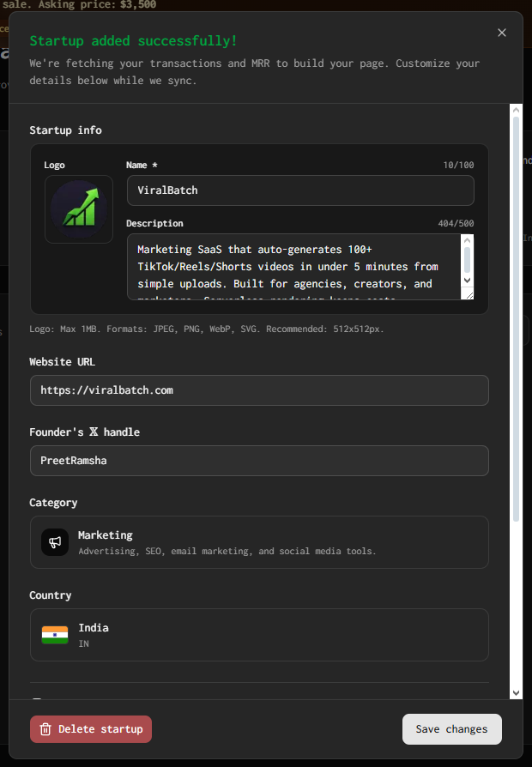Click the dialog scrollbar down arrow
Viewport: 532px width, 767px height.
[516, 692]
